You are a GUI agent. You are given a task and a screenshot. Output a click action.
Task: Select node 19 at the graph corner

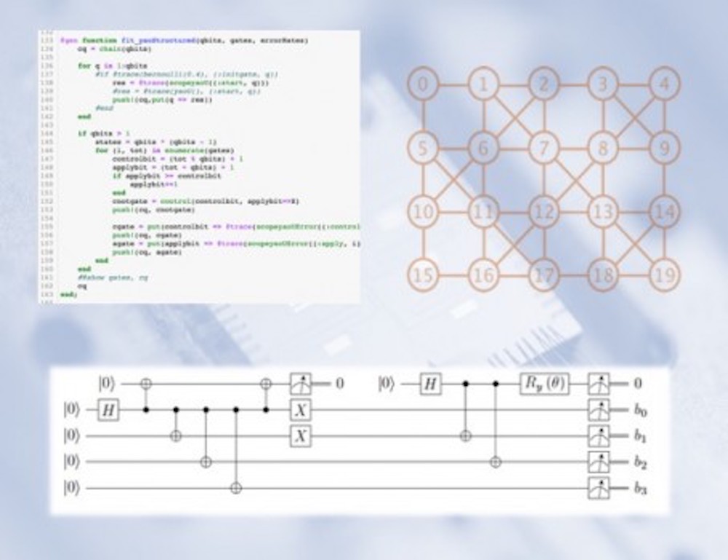point(664,275)
